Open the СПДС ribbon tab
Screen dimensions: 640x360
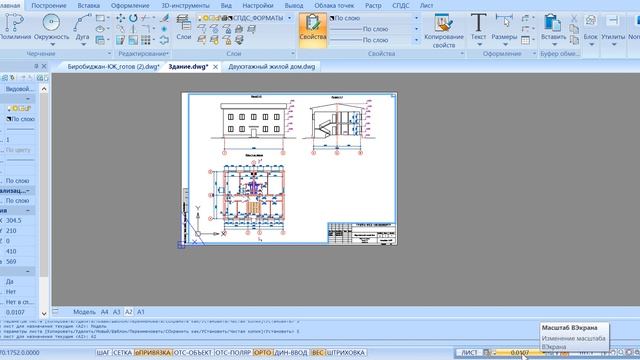click(400, 6)
